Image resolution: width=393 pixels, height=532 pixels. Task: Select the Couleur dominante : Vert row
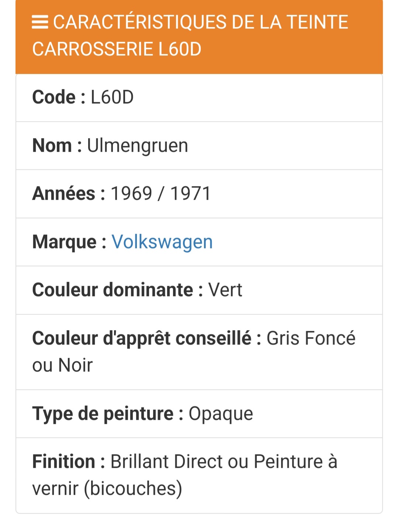(x=199, y=290)
